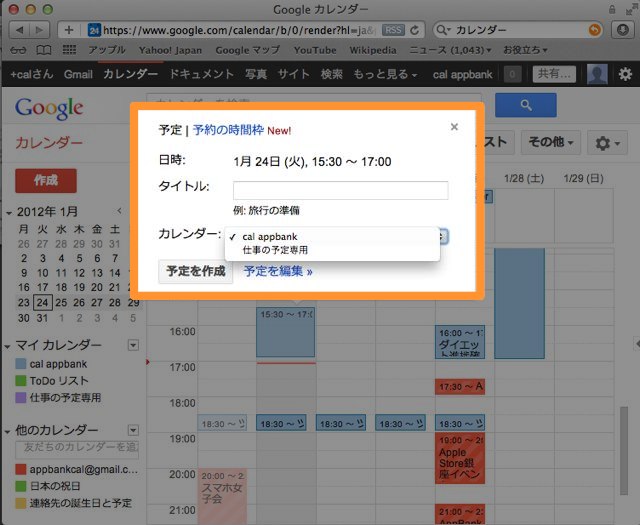Open Gmail from the black bar
Image resolution: width=640 pixels, height=525 pixels.
[x=78, y=74]
